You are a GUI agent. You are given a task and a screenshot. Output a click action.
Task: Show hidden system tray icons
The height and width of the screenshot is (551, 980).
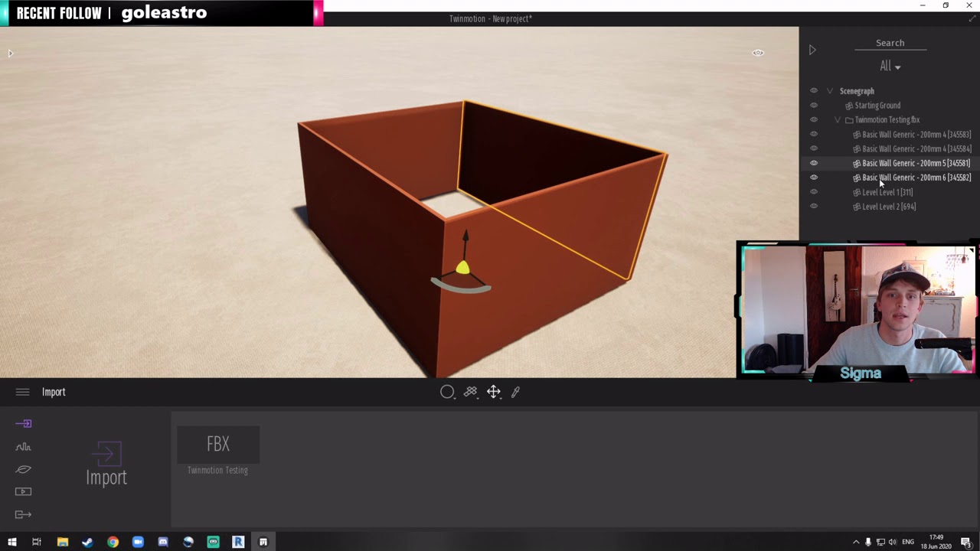856,542
